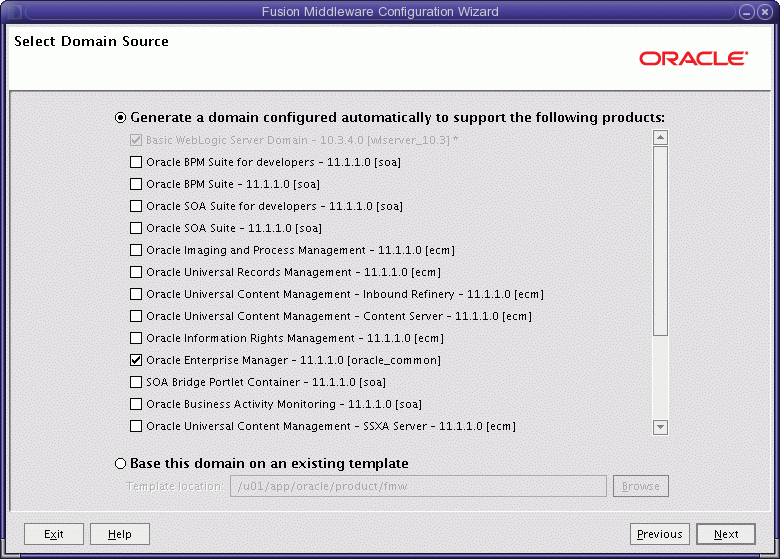Check Oracle Universal Records Management checkbox

pos(136,272)
